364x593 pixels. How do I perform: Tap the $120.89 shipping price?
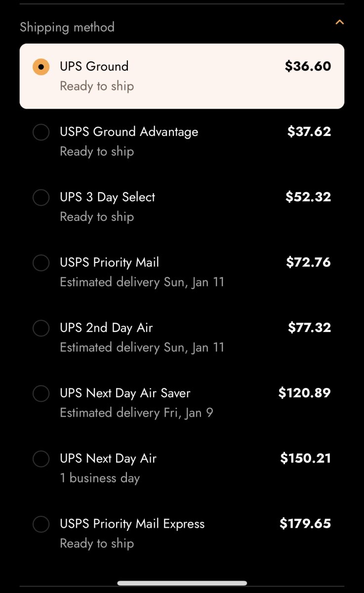click(x=304, y=393)
